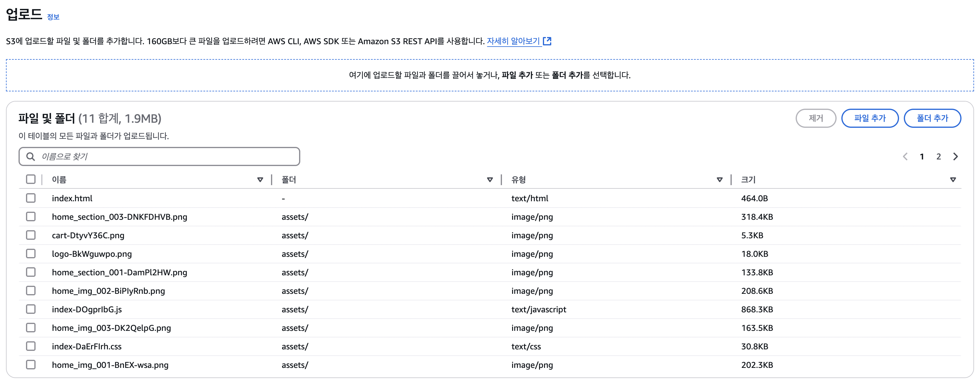Sort by 폴더 column arrow

tap(490, 179)
